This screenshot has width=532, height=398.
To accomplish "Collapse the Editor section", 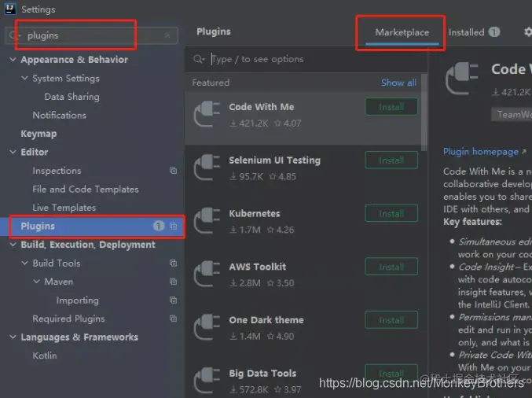I will 13,152.
